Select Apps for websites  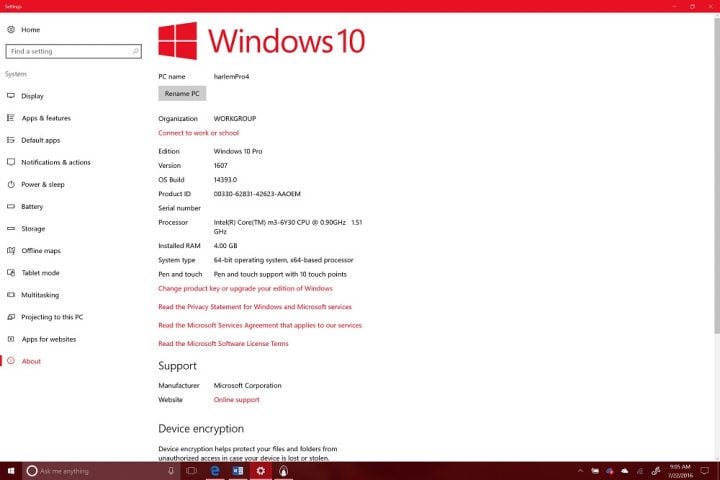click(x=49, y=339)
